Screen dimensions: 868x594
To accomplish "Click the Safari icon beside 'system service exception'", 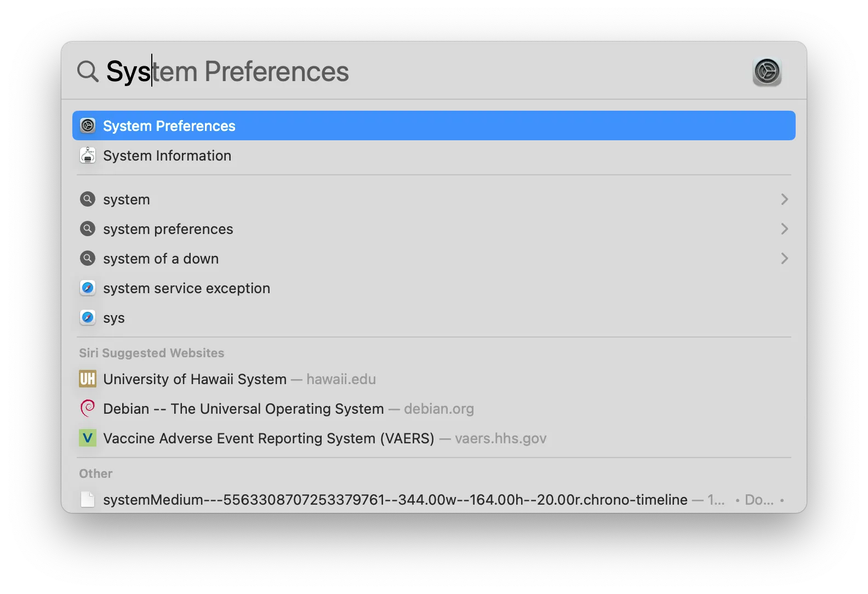I will [88, 288].
